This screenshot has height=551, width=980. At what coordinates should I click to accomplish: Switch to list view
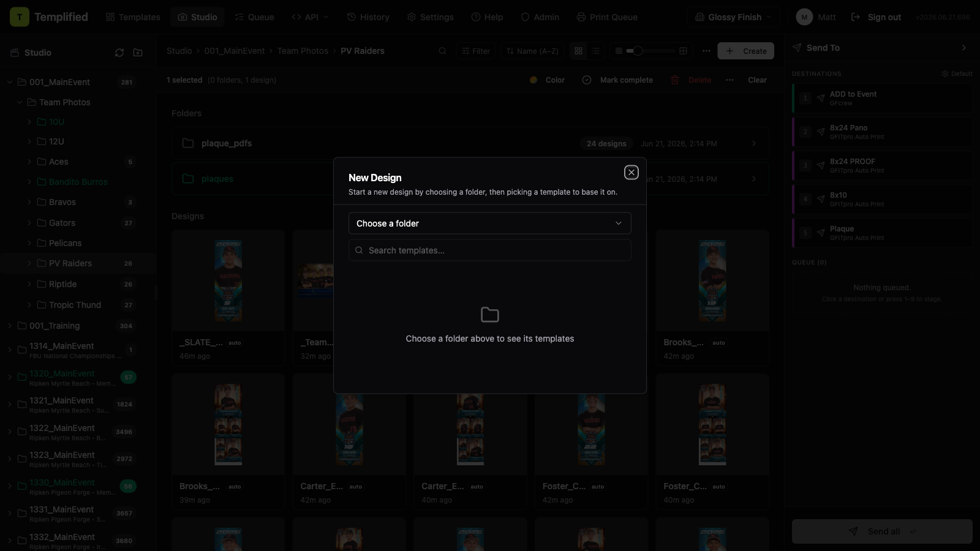(x=595, y=51)
